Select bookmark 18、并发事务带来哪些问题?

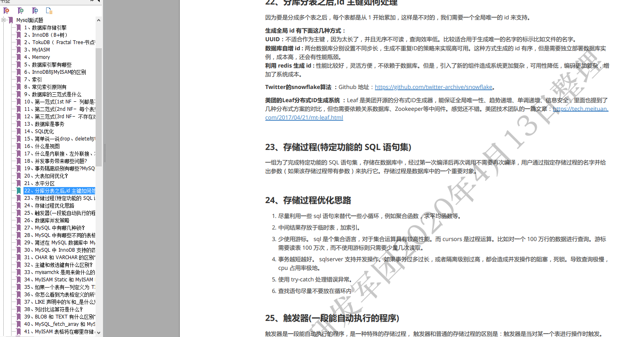point(56,161)
